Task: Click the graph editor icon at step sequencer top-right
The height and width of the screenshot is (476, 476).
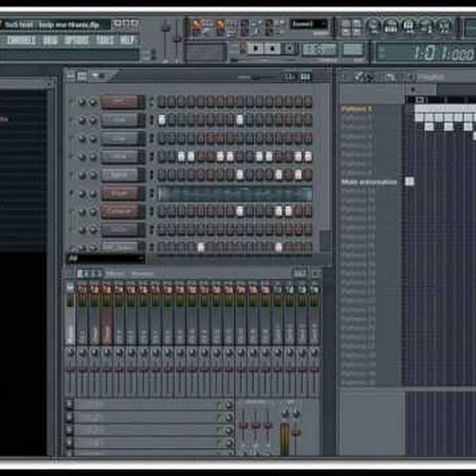Action: [x=305, y=76]
